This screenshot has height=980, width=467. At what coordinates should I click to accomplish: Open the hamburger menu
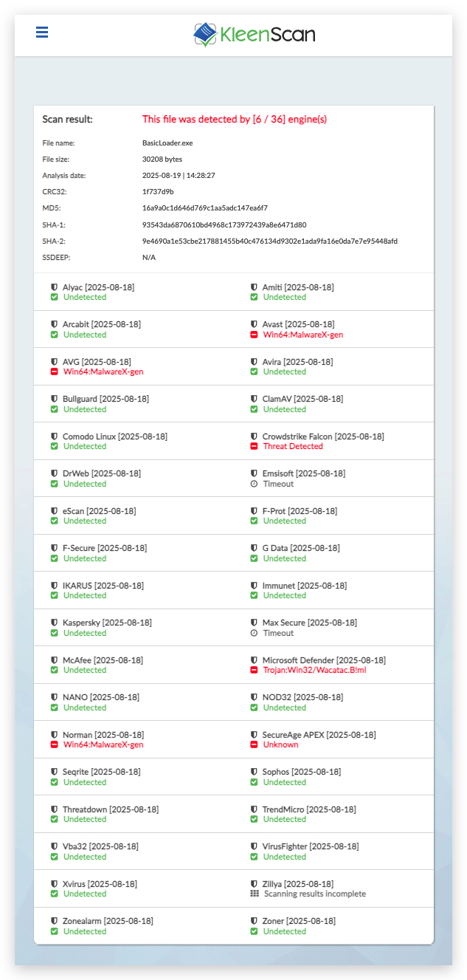[x=42, y=32]
